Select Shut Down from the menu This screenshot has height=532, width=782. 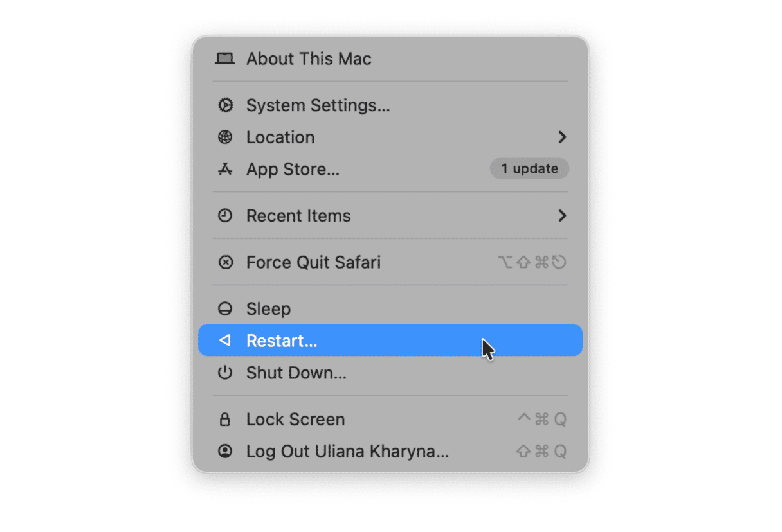click(295, 373)
